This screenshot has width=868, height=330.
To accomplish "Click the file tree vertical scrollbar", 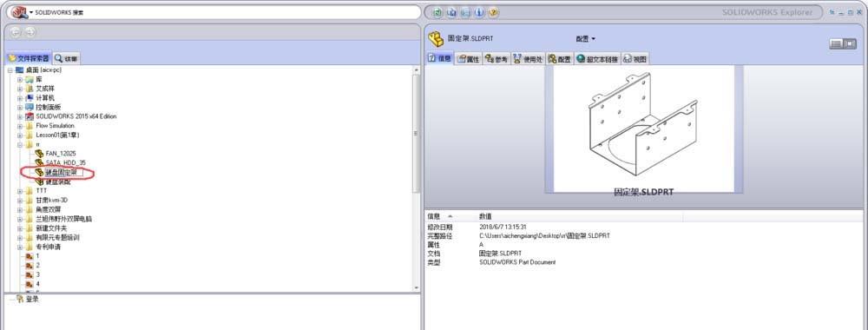I will click(x=417, y=133).
